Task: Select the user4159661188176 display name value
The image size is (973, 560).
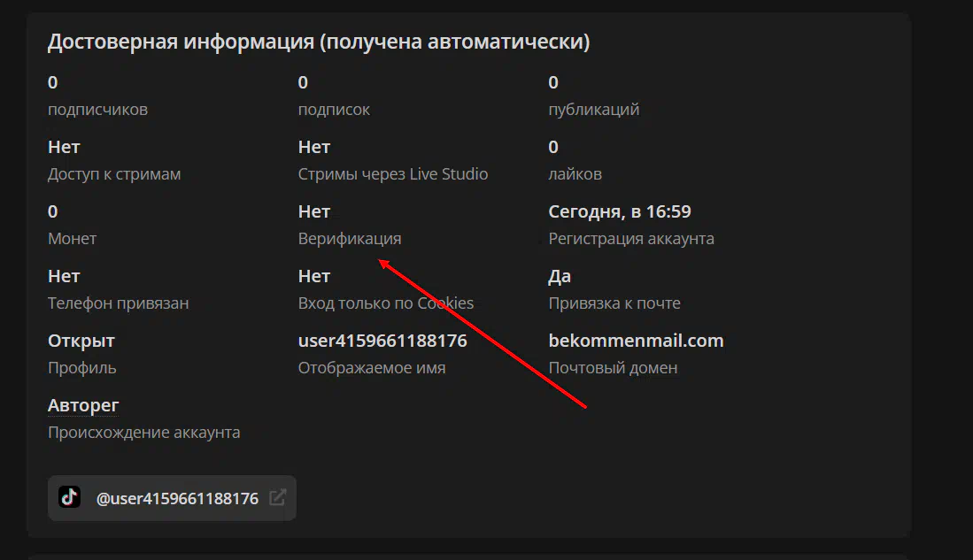Action: pyautogui.click(x=382, y=341)
